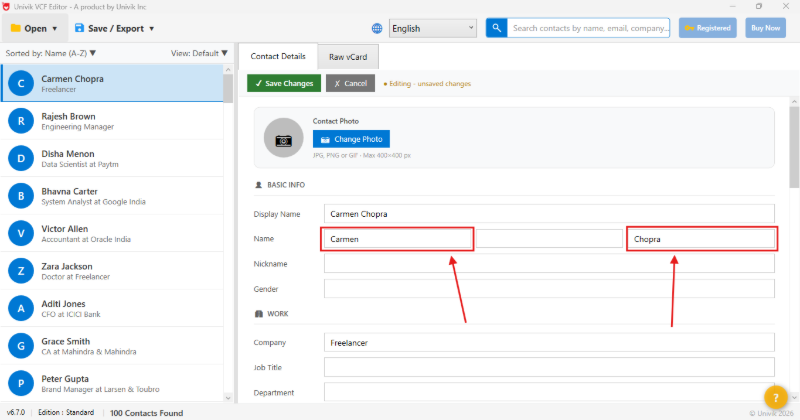The image size is (800, 420).
Task: Select Aditi Jones contact name
Action: [63, 304]
